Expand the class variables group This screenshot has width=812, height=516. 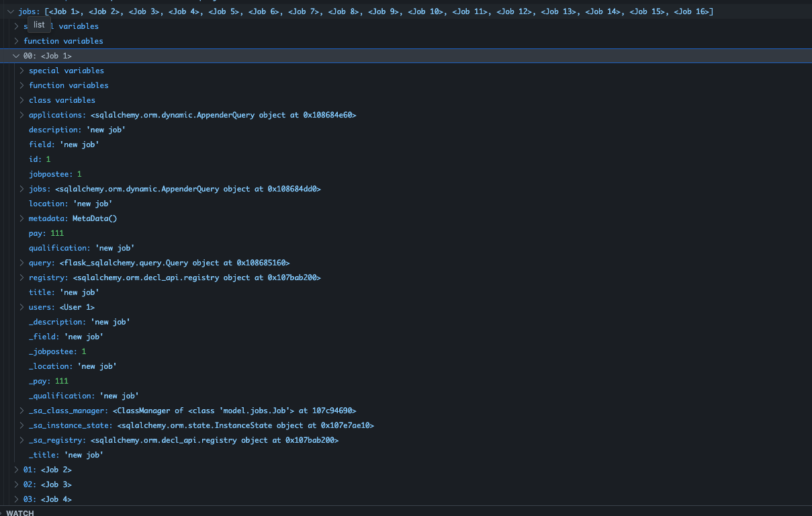[21, 100]
